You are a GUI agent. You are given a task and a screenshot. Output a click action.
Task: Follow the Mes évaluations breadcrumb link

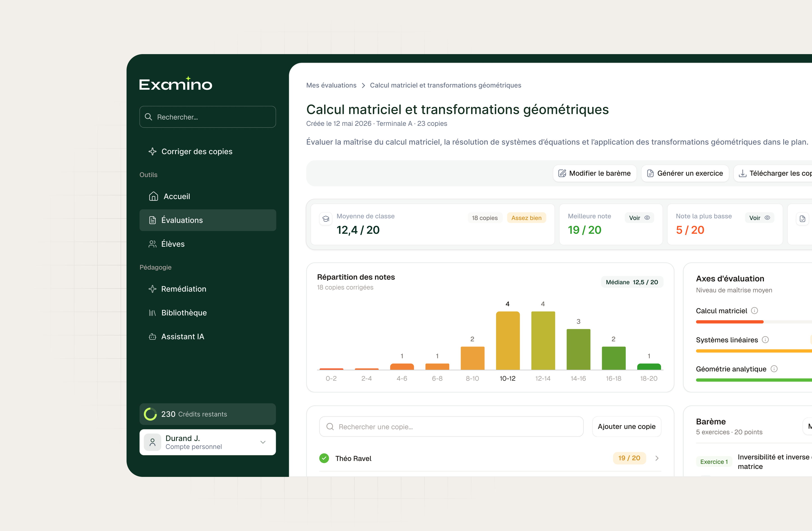[331, 85]
